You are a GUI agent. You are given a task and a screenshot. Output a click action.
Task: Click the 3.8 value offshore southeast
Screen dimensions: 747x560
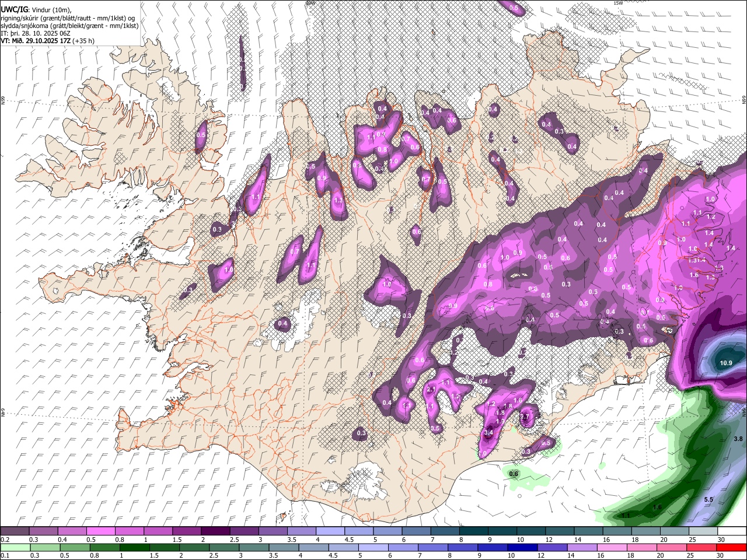(x=738, y=439)
